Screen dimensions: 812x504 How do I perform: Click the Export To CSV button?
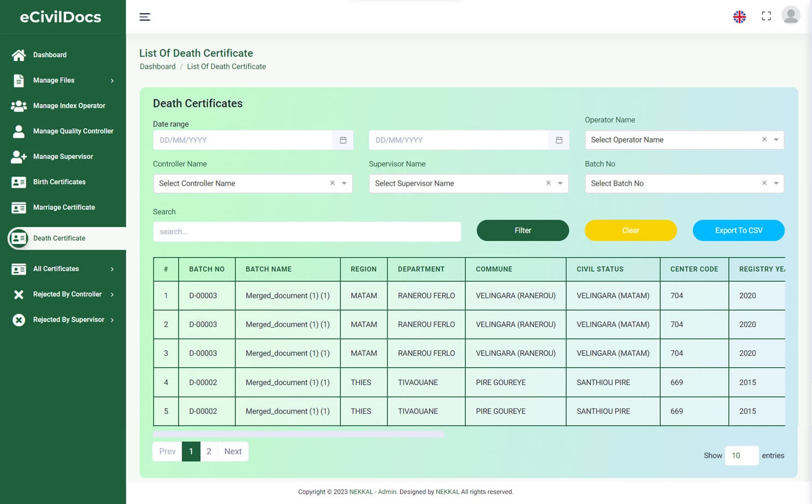pyautogui.click(x=738, y=230)
